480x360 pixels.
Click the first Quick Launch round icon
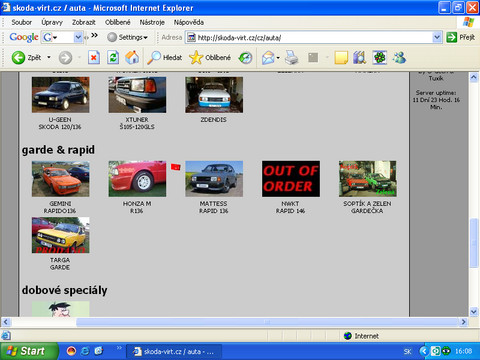(x=71, y=351)
